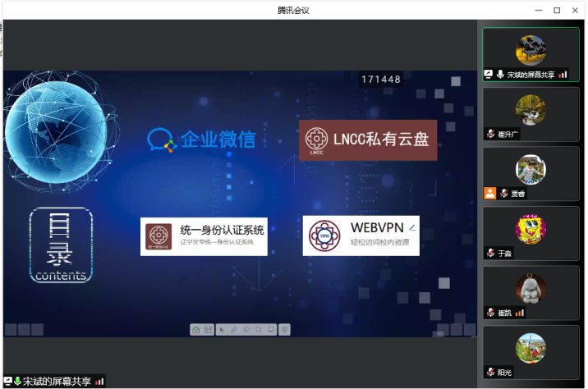Select the eraser tool in slide toolbar

[246, 330]
